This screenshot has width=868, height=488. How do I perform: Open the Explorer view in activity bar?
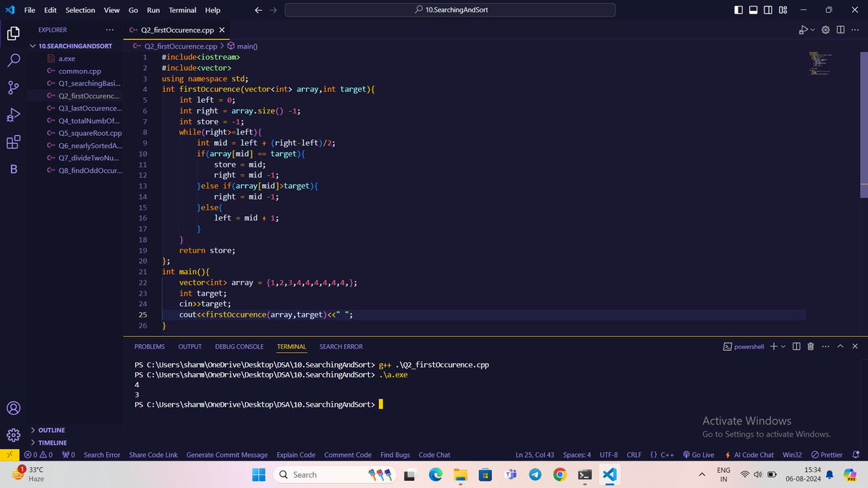pos(13,33)
